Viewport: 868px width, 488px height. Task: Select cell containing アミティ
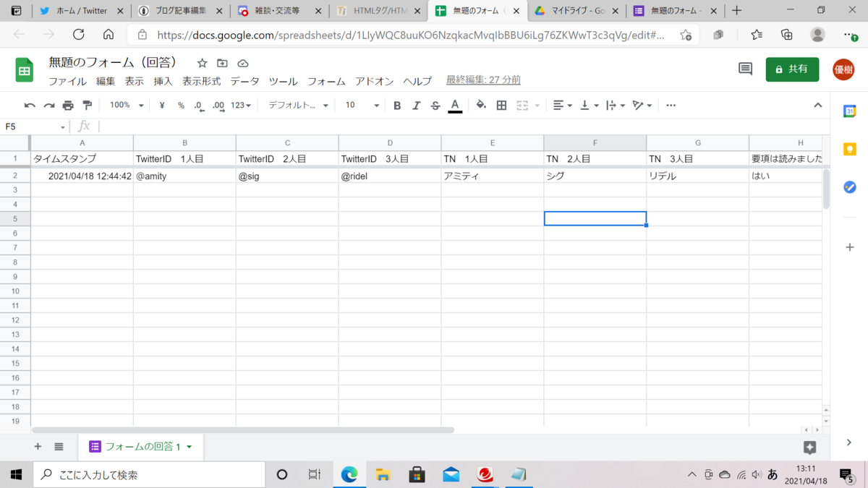[493, 176]
